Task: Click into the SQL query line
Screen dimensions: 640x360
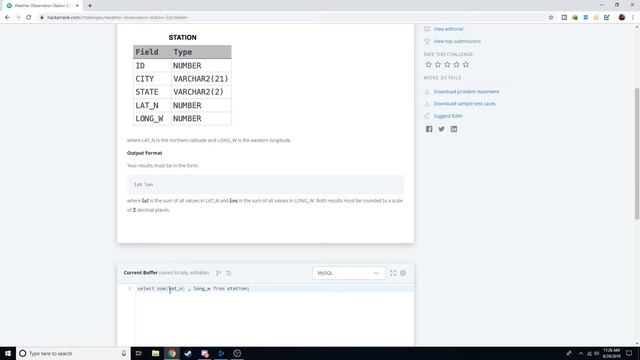Action: [274, 289]
